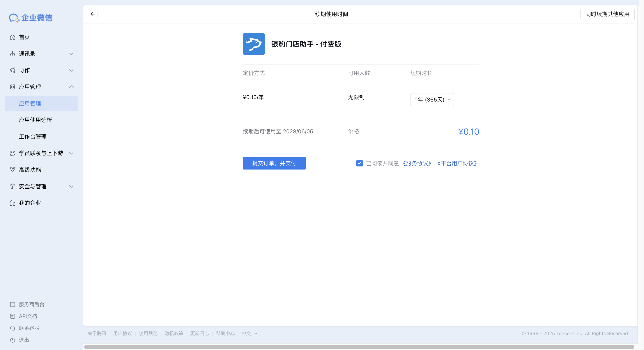This screenshot has height=350, width=644.
Task: Expand the 协作 menu chevron
Action: pyautogui.click(x=71, y=70)
